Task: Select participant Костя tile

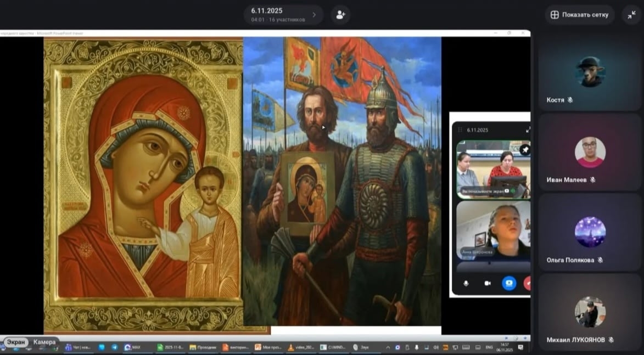Action: point(590,75)
